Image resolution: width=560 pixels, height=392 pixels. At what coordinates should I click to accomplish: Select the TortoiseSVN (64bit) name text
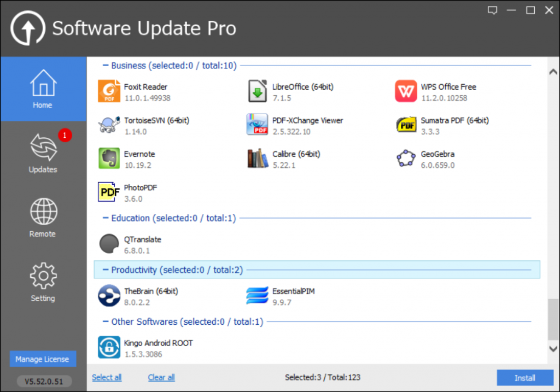click(156, 120)
